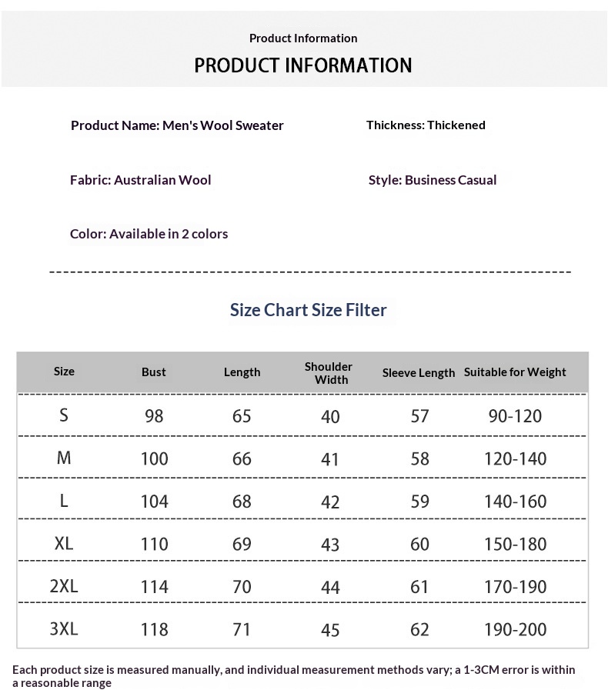Image resolution: width=608 pixels, height=700 pixels.
Task: Click the weight range 150-180 cell
Action: pos(515,545)
